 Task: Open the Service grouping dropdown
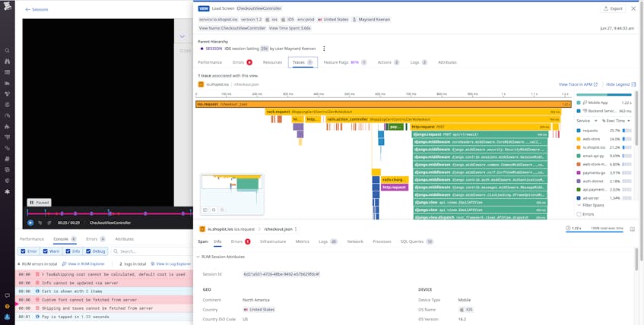[x=586, y=121]
